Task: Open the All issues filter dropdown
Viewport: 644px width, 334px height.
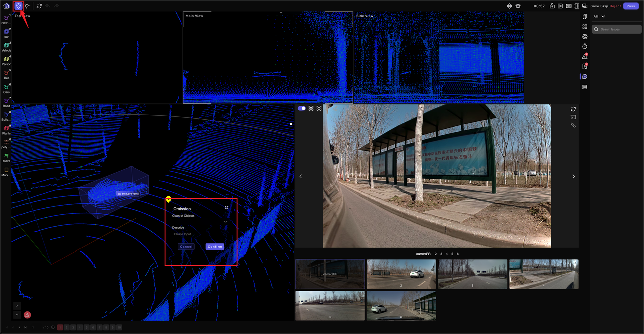Action: (x=599, y=16)
